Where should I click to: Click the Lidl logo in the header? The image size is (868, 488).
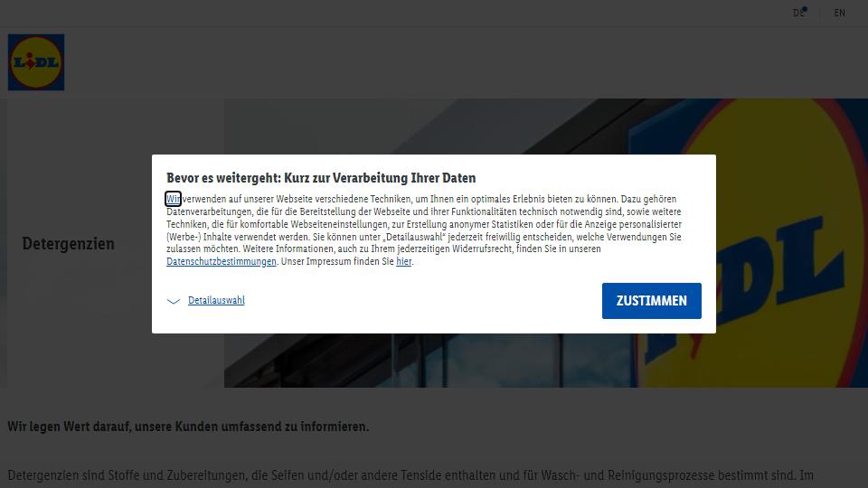[x=36, y=62]
